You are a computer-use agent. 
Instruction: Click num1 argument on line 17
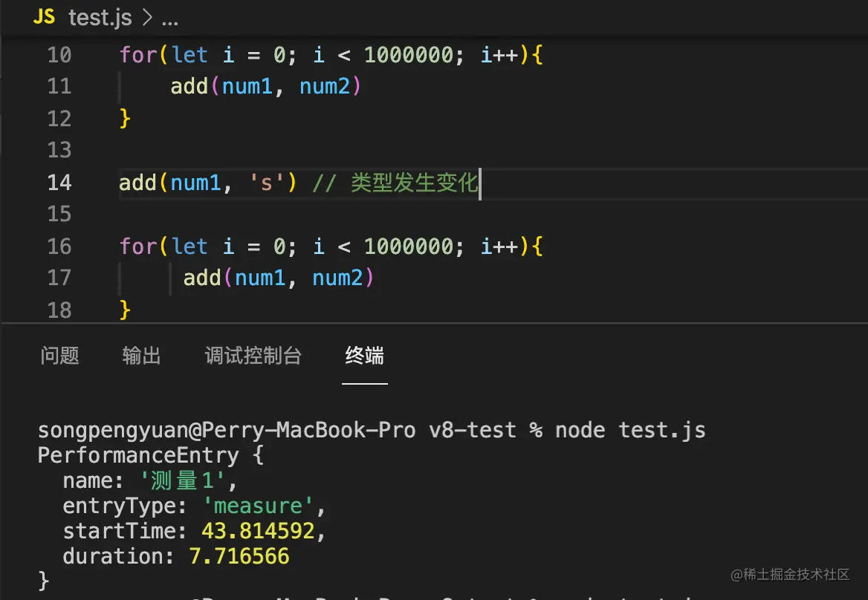(260, 278)
